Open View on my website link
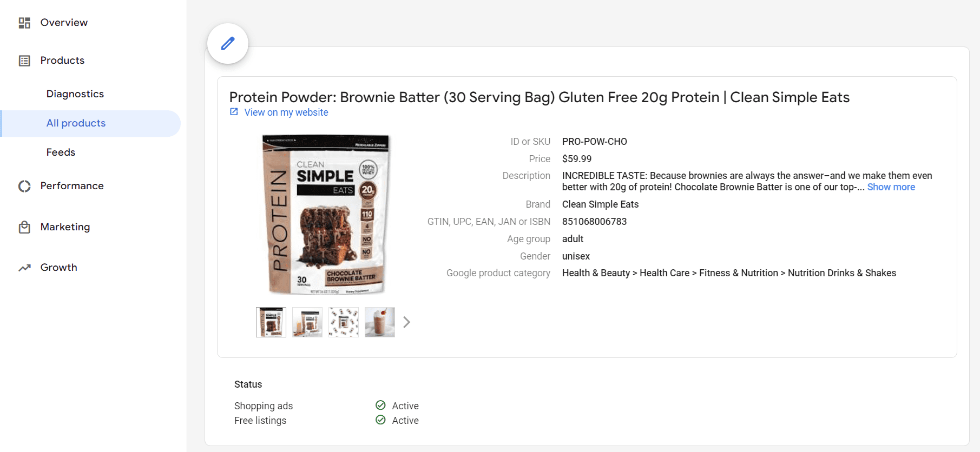This screenshot has width=980, height=452. click(286, 112)
